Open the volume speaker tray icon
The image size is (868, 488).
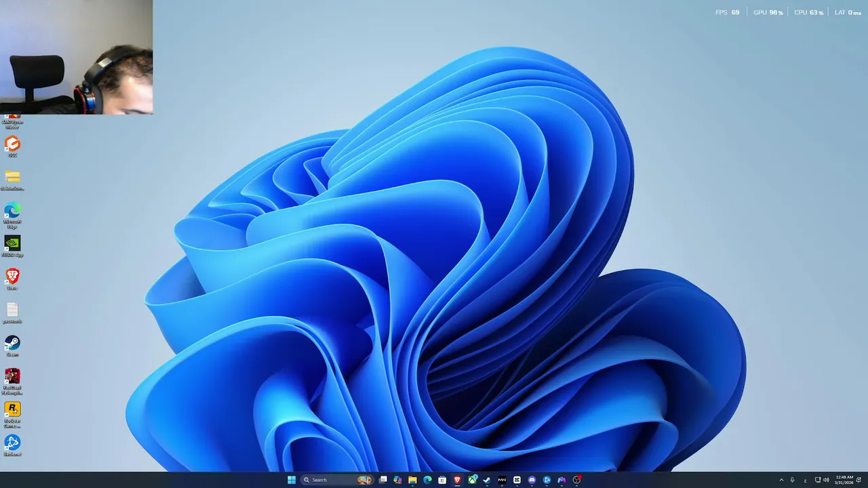(826, 480)
